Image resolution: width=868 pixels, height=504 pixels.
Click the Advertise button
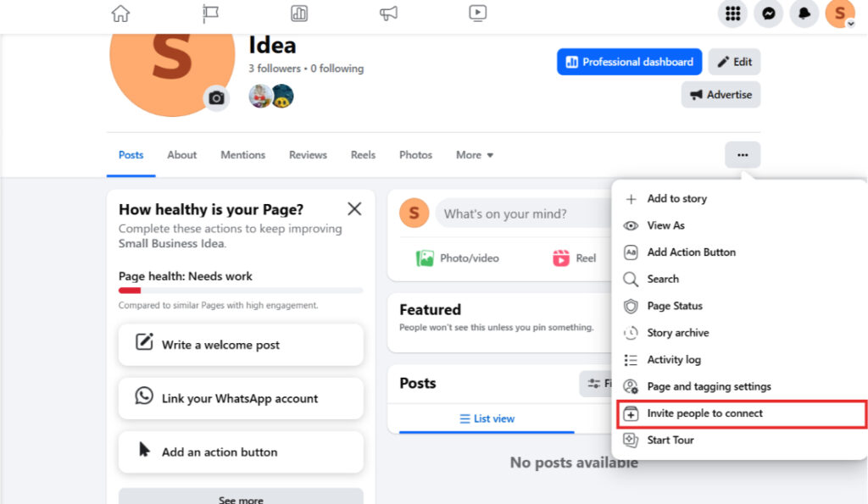coord(721,95)
